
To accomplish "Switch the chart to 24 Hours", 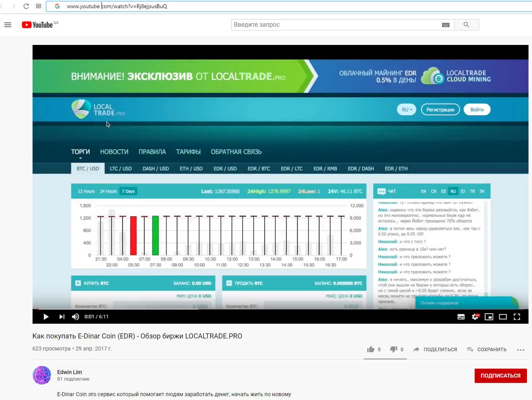I will click(x=108, y=191).
